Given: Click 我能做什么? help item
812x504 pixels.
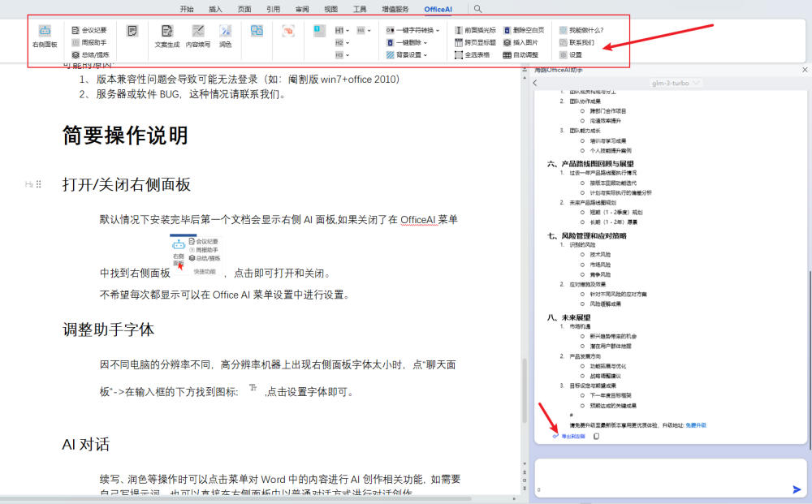Looking at the screenshot, I should [x=581, y=30].
